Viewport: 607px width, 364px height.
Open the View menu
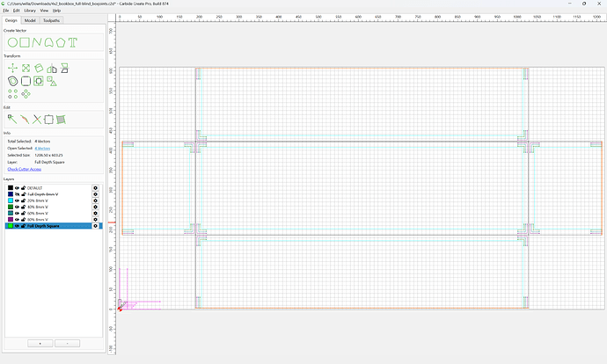point(45,11)
